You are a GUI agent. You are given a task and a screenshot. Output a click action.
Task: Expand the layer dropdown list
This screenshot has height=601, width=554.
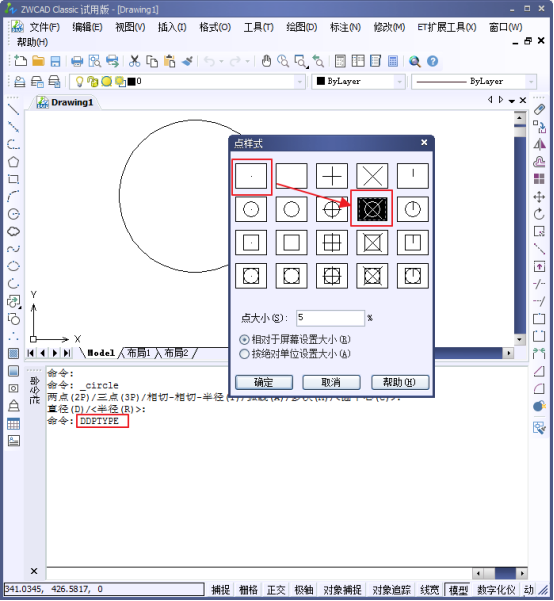pos(300,82)
